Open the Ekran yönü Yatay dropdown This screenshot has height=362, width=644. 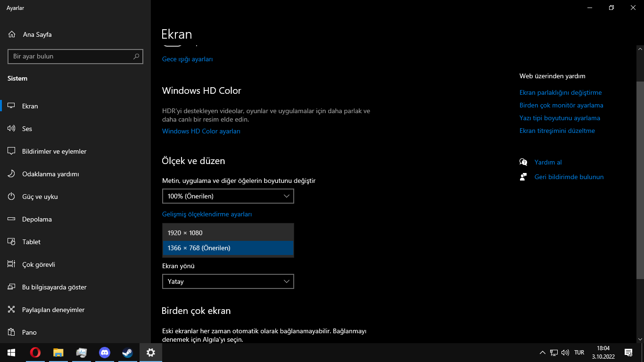click(x=228, y=281)
